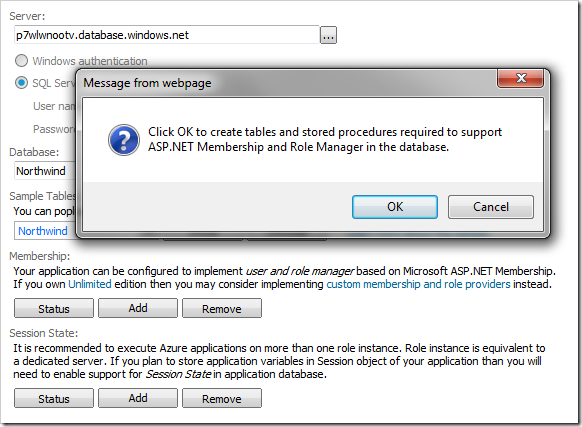Click OK to create membership tables

[x=395, y=207]
